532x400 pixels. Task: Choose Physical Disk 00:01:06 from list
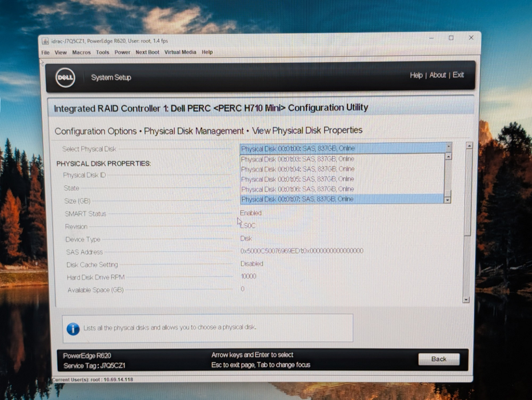point(342,189)
